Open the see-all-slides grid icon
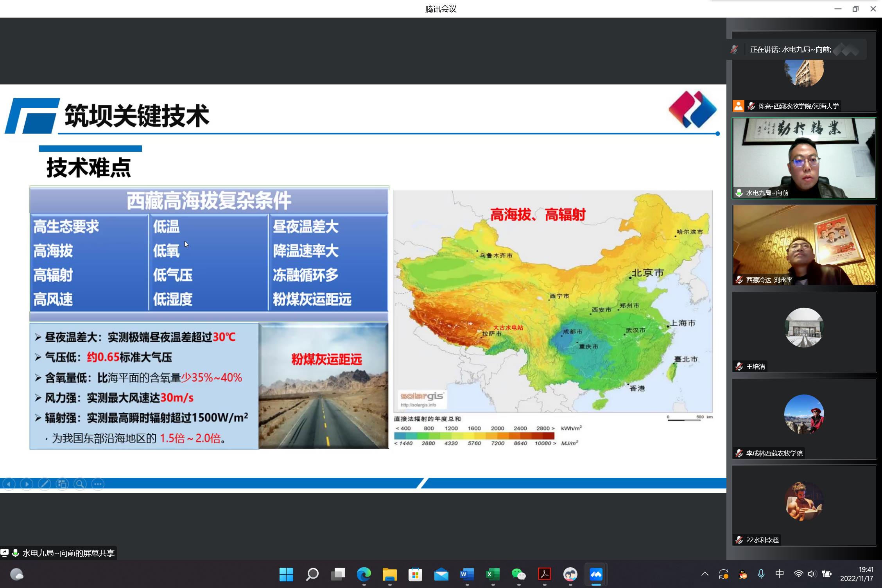This screenshot has height=588, width=882. (x=62, y=484)
